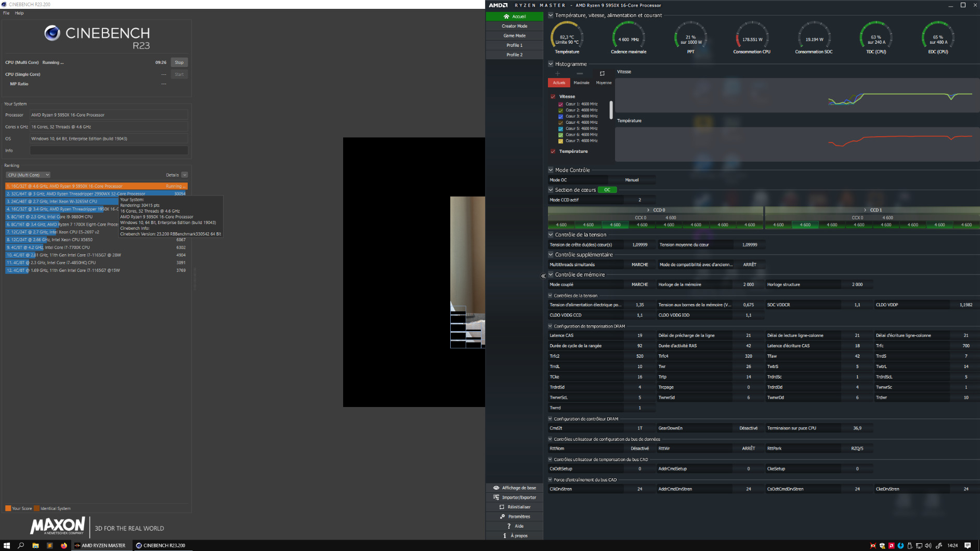Select Creator Mode in Ryzen Master

(515, 26)
